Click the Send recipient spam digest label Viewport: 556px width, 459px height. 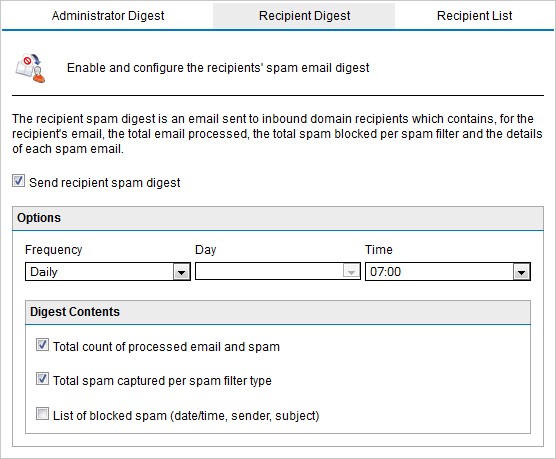pos(105,183)
